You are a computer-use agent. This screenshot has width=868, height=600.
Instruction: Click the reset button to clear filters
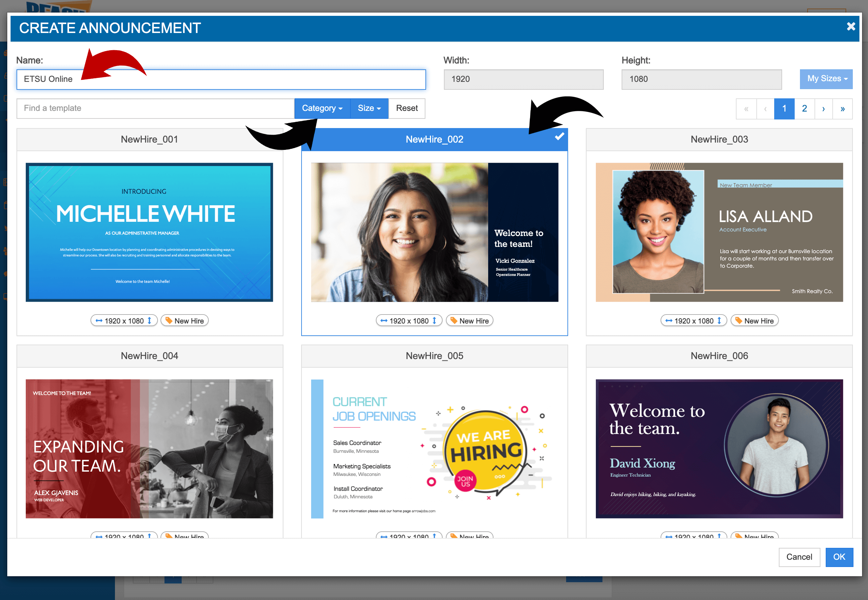coord(407,108)
